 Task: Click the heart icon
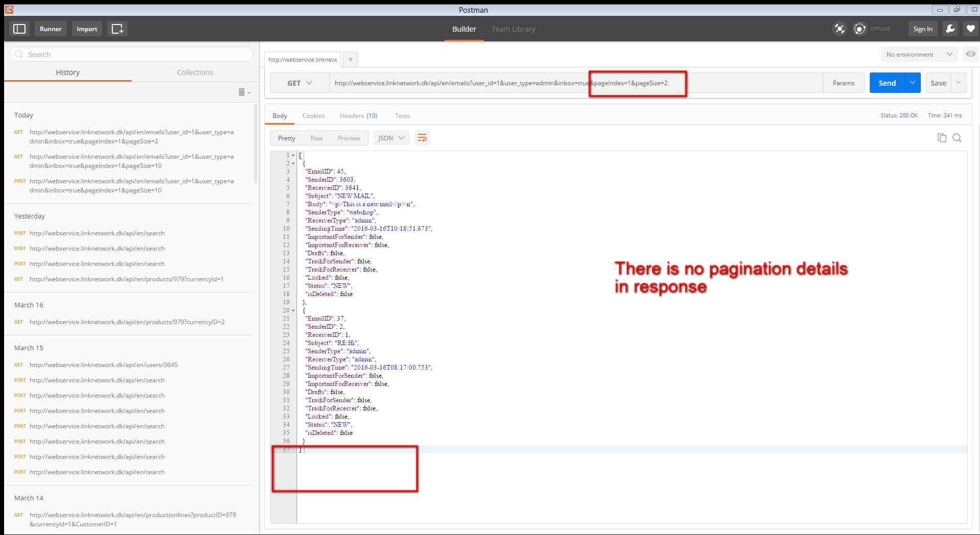tap(970, 29)
